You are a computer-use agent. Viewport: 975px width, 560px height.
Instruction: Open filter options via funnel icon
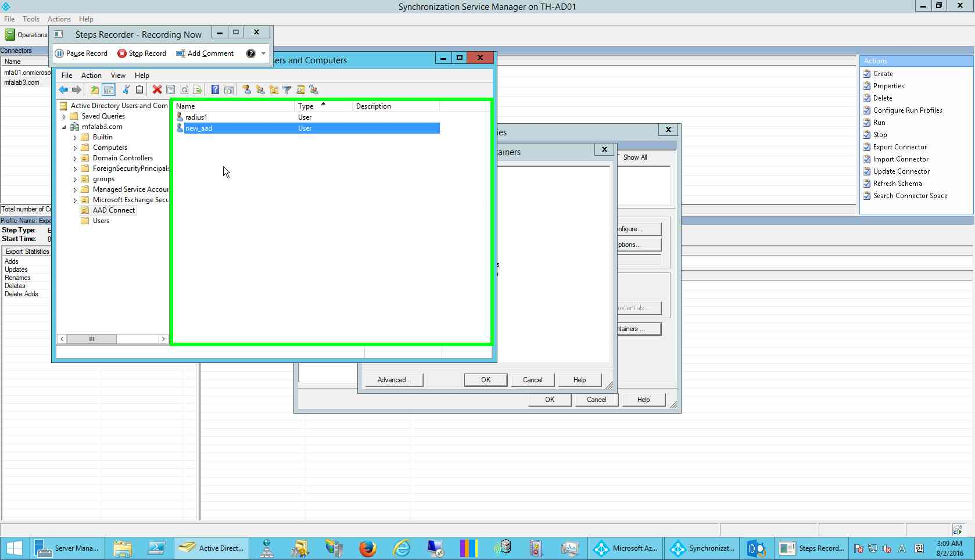tap(287, 89)
